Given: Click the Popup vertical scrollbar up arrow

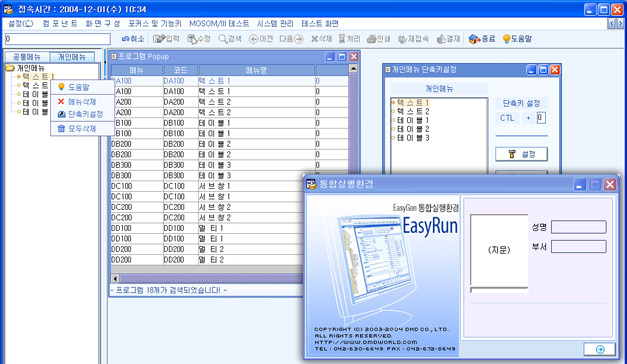Looking at the screenshot, I should [x=353, y=68].
